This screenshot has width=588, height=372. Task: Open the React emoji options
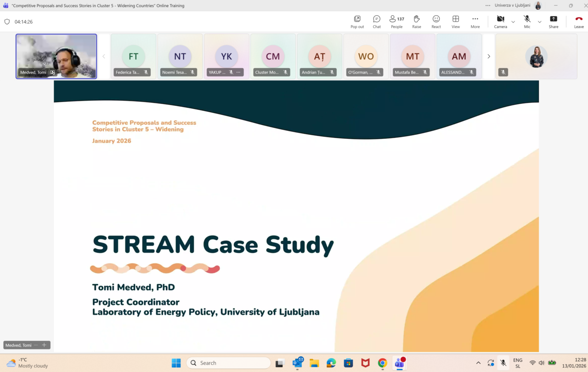point(436,21)
